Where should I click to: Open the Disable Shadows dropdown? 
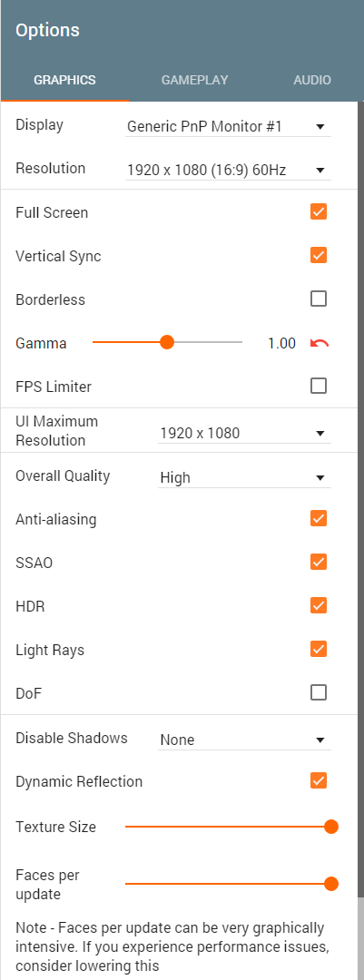pyautogui.click(x=244, y=740)
